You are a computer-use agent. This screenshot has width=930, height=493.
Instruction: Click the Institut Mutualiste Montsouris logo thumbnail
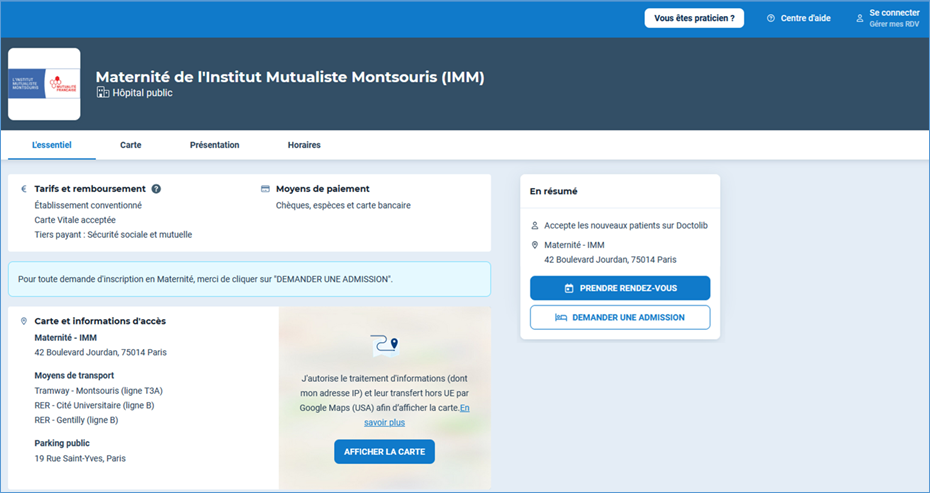coord(44,84)
